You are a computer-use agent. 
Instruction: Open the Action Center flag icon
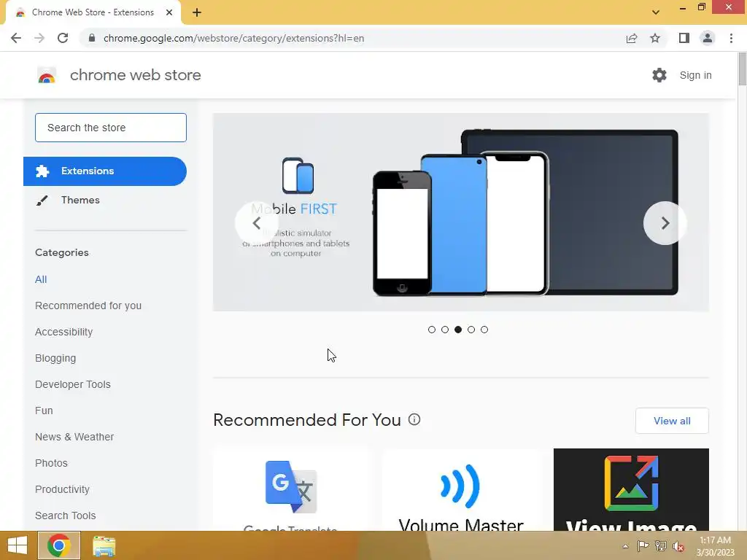point(643,546)
